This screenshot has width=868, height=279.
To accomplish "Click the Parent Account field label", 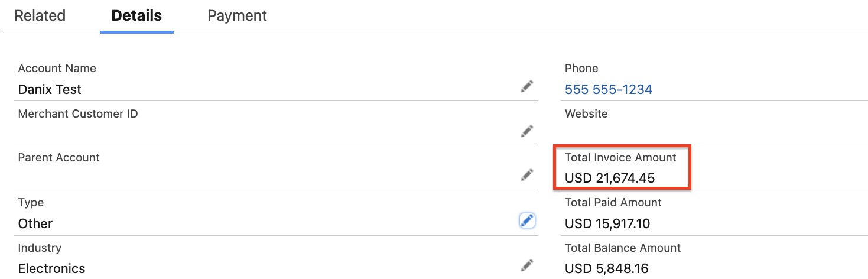I will point(58,157).
